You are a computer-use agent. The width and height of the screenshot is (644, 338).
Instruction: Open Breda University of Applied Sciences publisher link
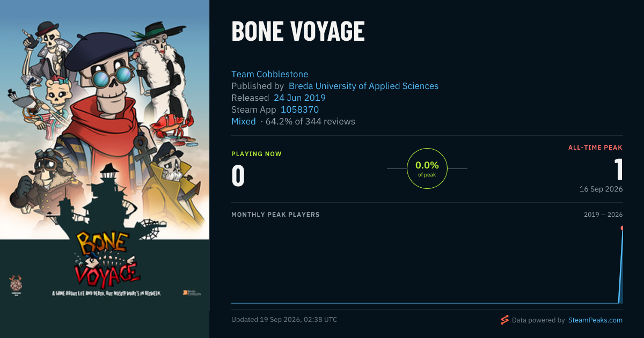pyautogui.click(x=363, y=86)
